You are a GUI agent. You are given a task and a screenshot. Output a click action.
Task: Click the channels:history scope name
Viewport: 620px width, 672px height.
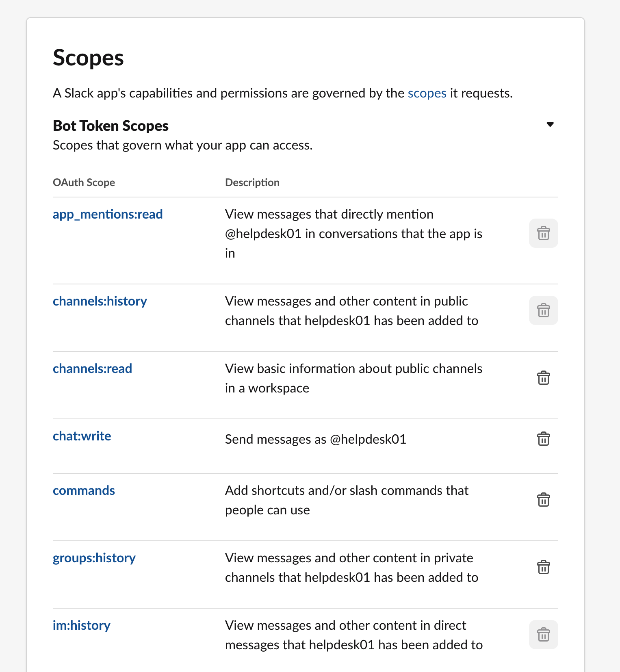click(x=100, y=301)
